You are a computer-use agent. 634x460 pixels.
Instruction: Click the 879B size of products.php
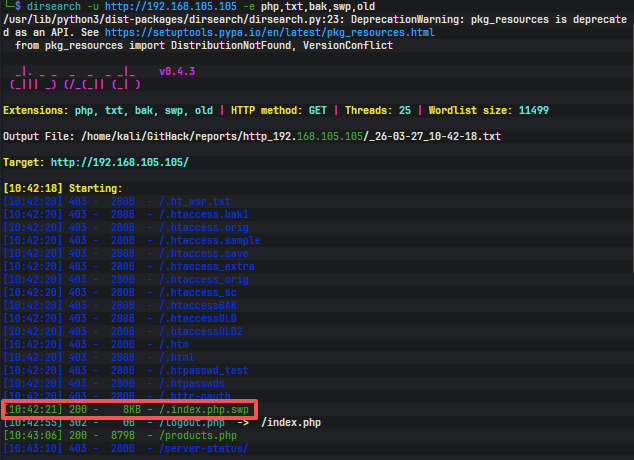(123, 435)
